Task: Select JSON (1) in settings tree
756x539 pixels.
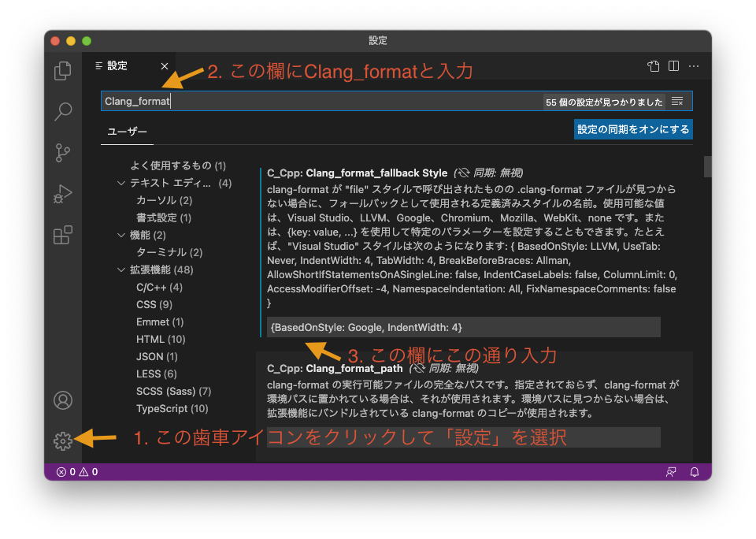Action: coord(157,357)
